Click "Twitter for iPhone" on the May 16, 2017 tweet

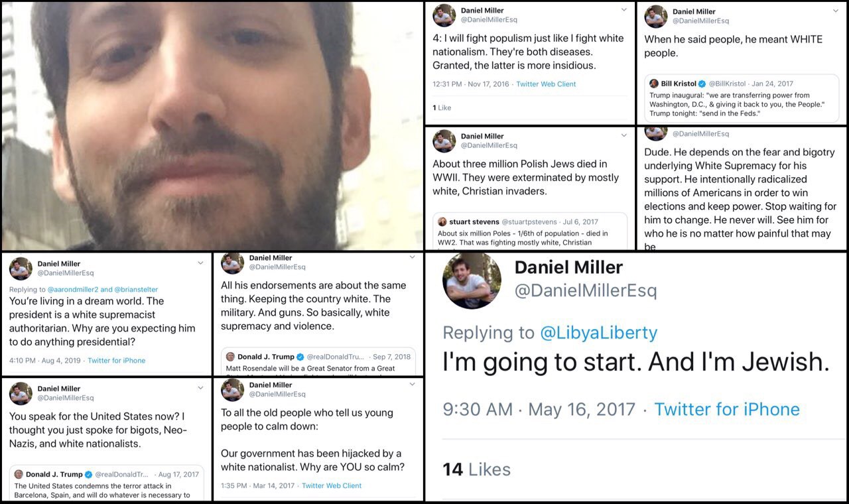click(x=727, y=409)
